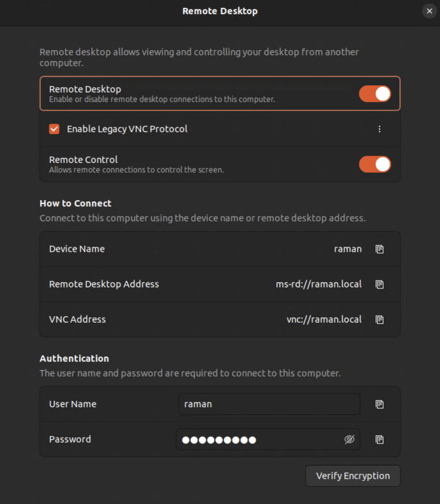Copy the VNC address
Viewport: 440px width, 504px height.
pos(379,320)
